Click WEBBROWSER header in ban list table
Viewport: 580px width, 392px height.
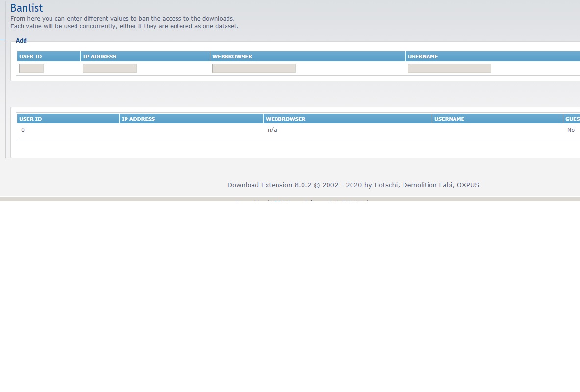point(285,119)
